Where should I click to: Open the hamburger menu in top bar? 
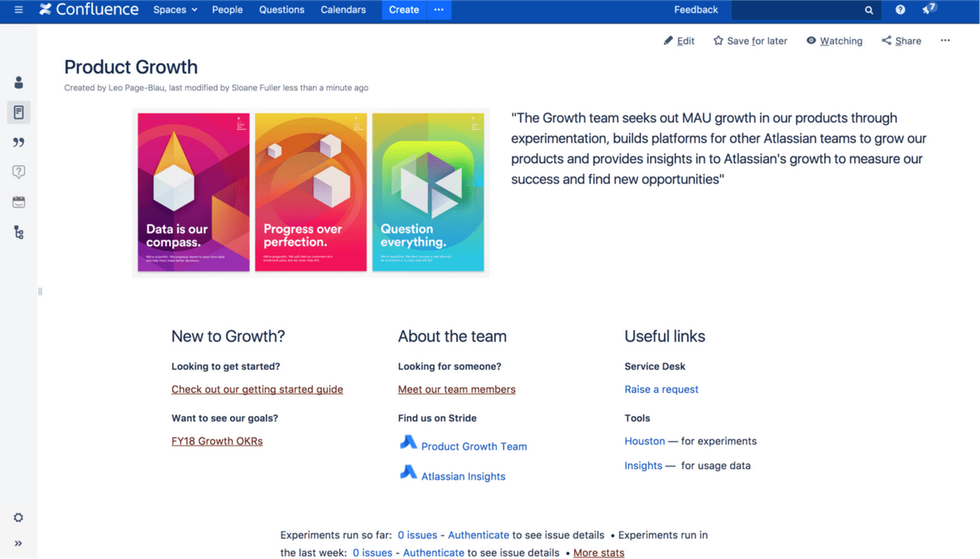(x=19, y=10)
